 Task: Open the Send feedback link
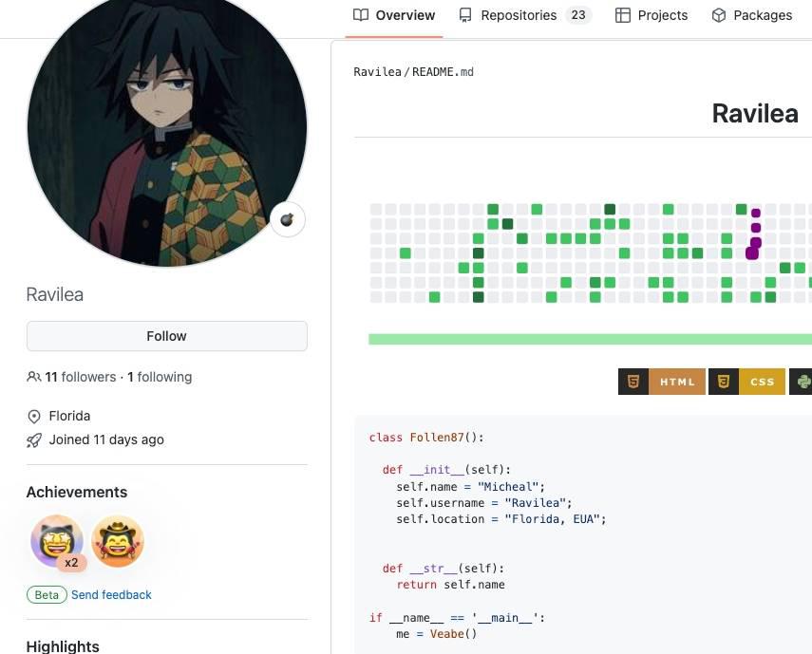pos(111,595)
